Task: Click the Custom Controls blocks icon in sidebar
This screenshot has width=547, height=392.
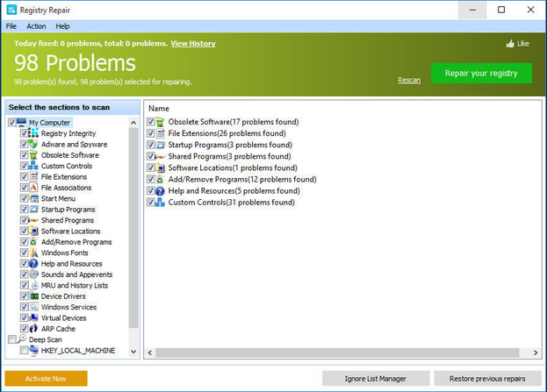Action: click(33, 166)
